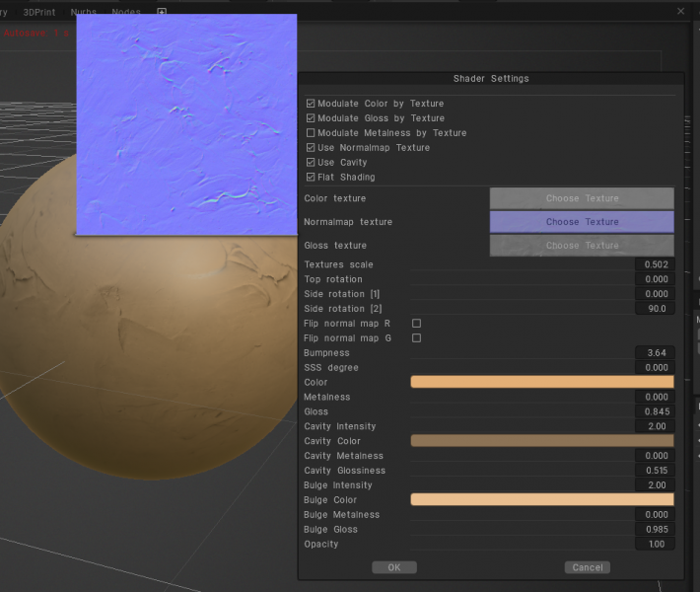Pick a new Cavity Color

[541, 441]
